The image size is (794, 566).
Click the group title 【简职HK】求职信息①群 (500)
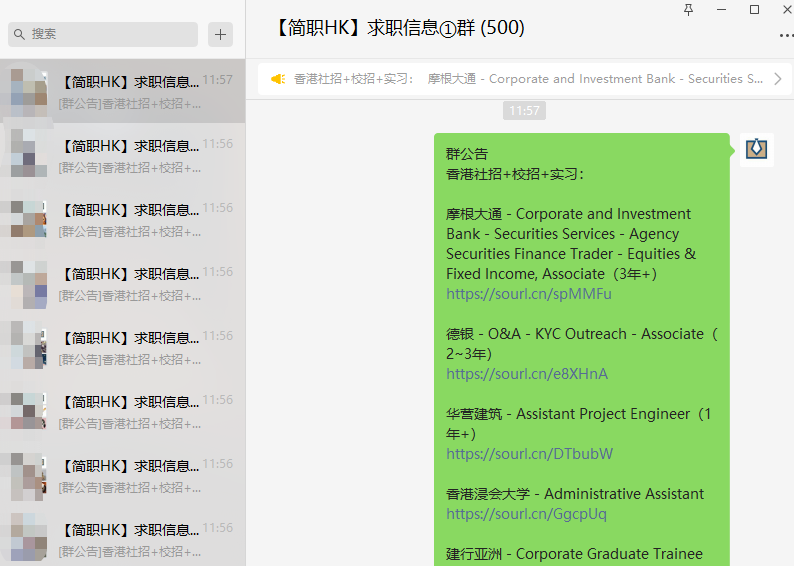(x=400, y=27)
